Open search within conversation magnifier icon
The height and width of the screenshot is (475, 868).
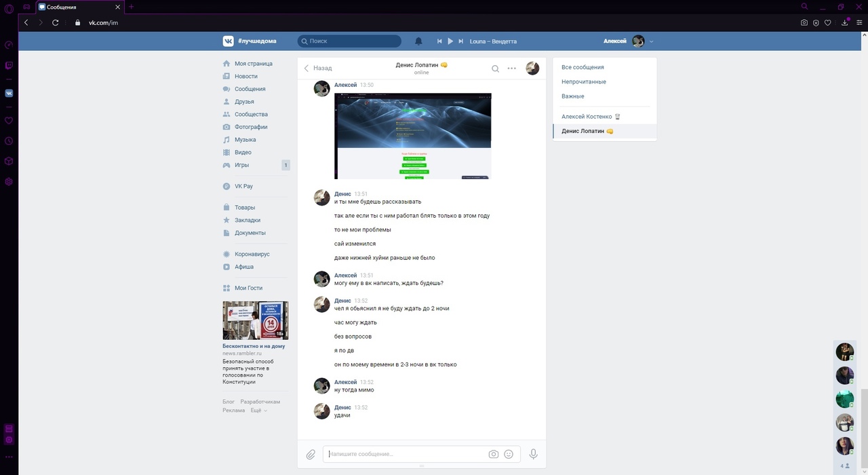coord(496,69)
